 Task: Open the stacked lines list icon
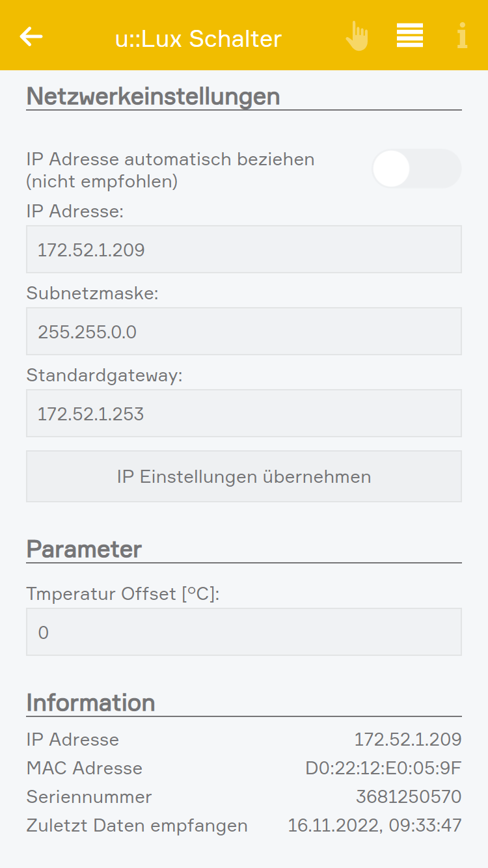pos(410,36)
